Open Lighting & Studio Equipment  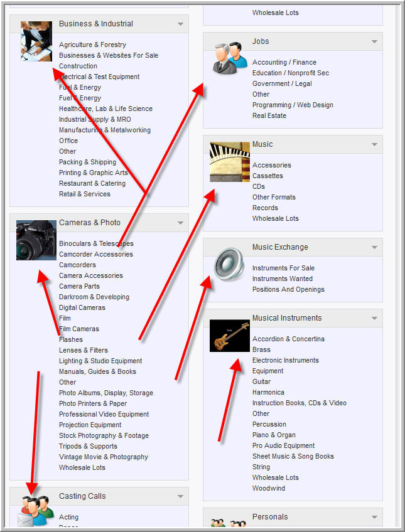point(100,361)
